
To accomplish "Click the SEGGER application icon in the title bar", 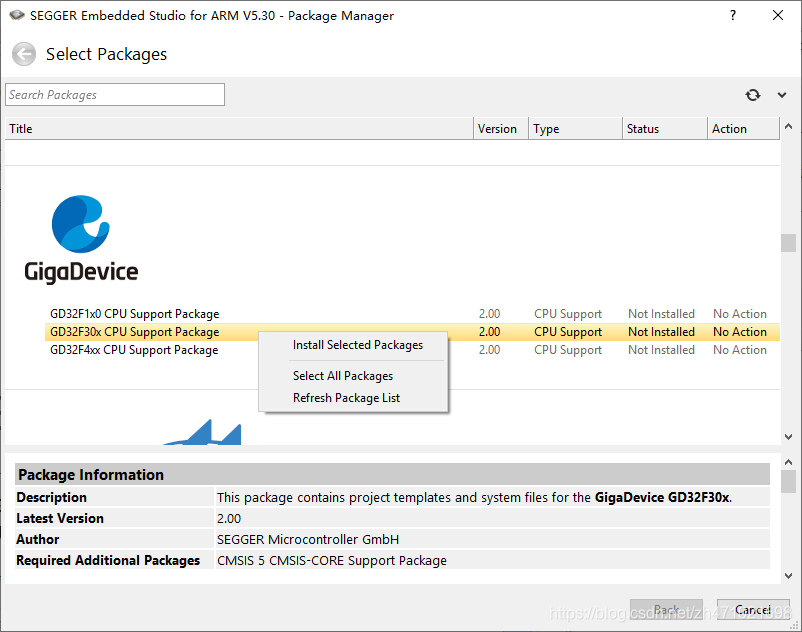I will (x=17, y=15).
